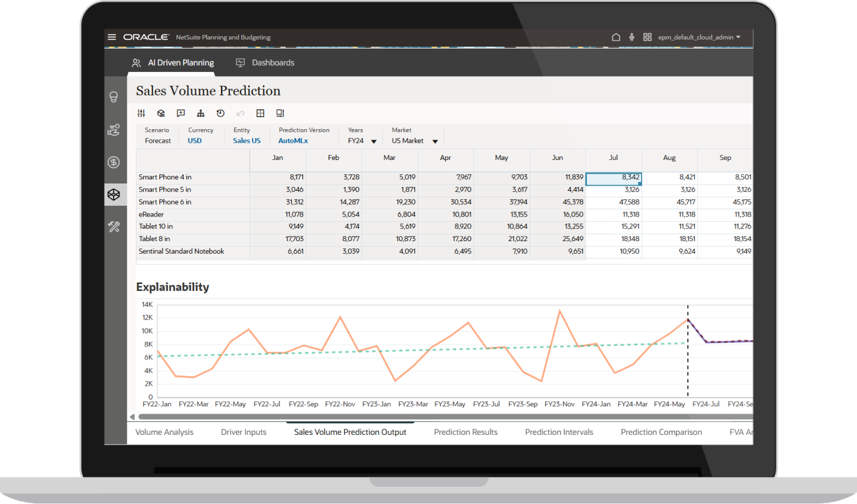Open the Prediction Intervals tab
Viewport: 857px width, 504px height.
(559, 432)
